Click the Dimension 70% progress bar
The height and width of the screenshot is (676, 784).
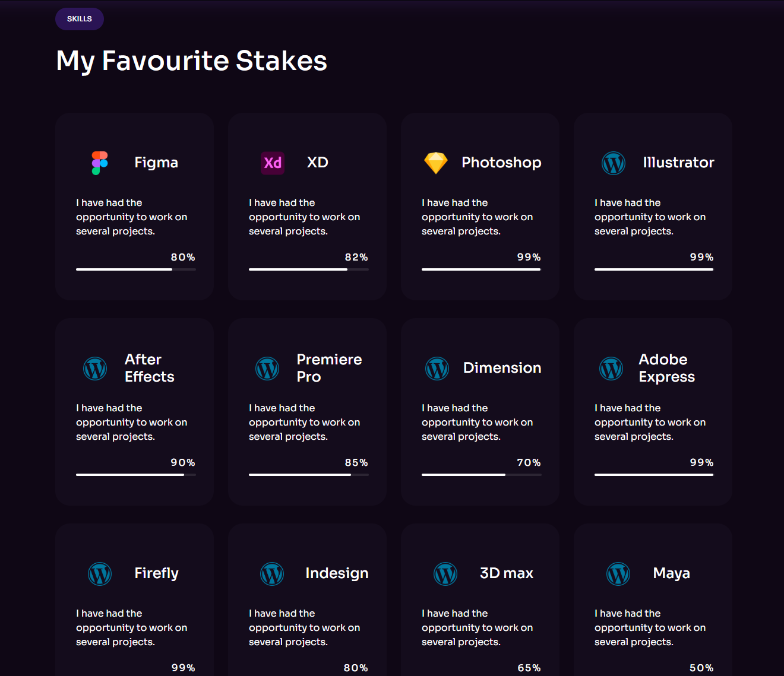[x=481, y=475]
